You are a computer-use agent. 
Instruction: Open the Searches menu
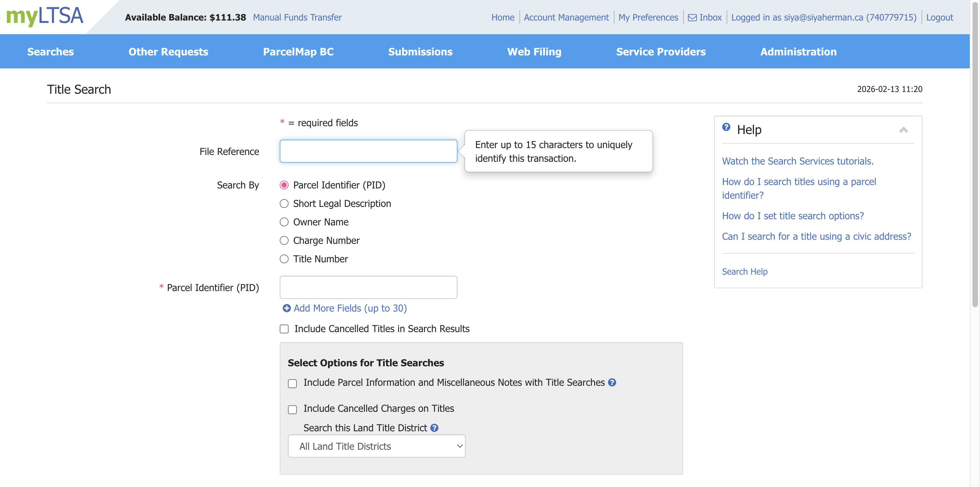(50, 52)
